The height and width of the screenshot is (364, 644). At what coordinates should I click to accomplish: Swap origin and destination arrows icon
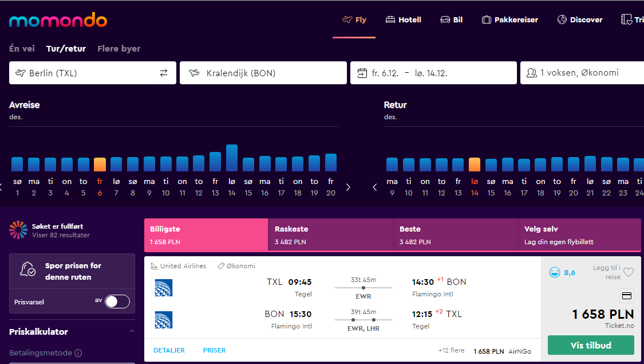pos(164,73)
